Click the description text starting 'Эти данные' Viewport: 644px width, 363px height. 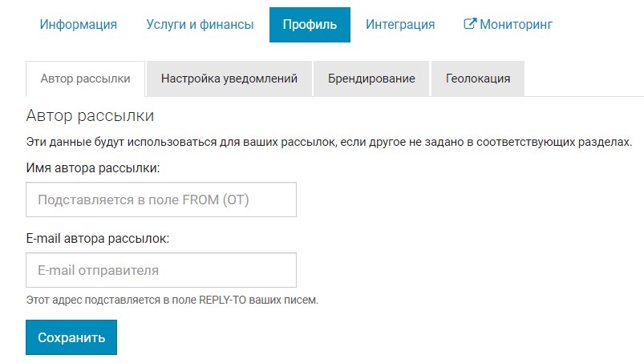(x=329, y=142)
